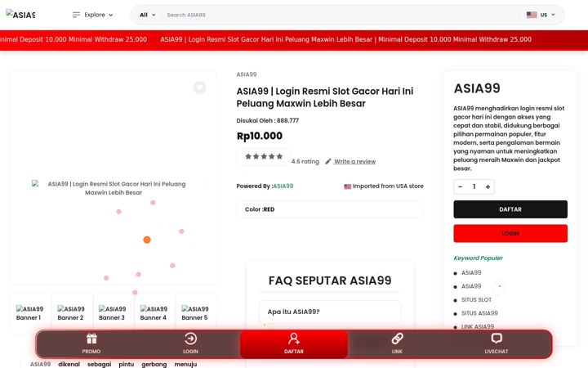Focus the Search ASIA99 input field

341,15
